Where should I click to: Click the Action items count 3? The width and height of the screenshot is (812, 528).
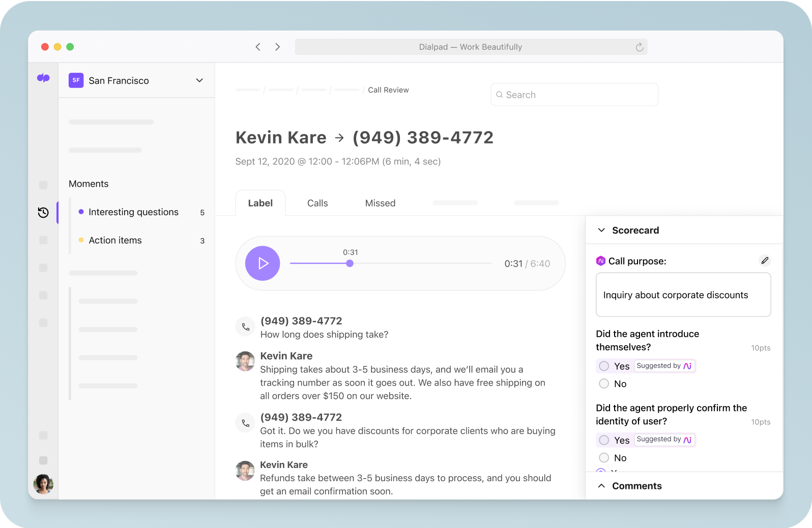coord(202,241)
